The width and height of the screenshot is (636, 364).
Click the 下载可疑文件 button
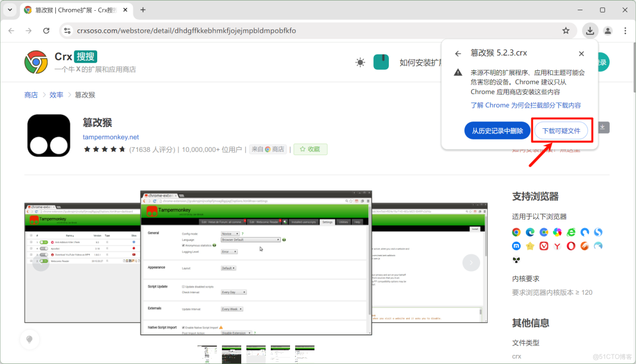(561, 130)
